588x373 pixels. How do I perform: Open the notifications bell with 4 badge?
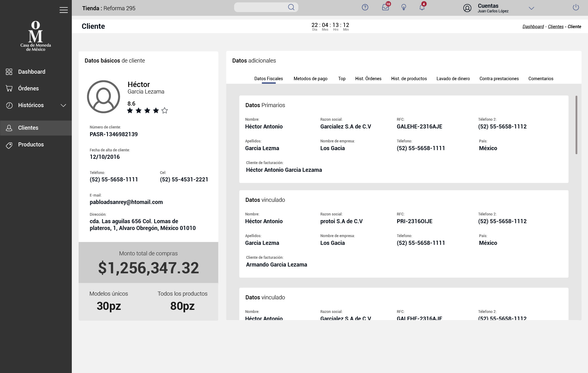[422, 7]
